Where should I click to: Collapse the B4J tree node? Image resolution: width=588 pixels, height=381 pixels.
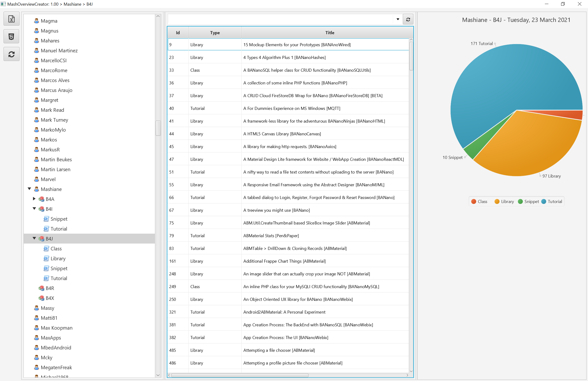coord(34,238)
